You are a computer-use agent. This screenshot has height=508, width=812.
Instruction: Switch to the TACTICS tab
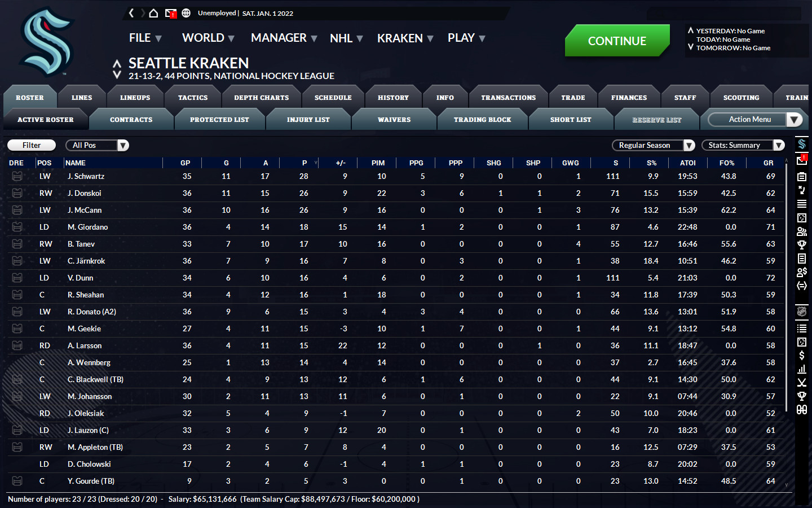click(193, 98)
